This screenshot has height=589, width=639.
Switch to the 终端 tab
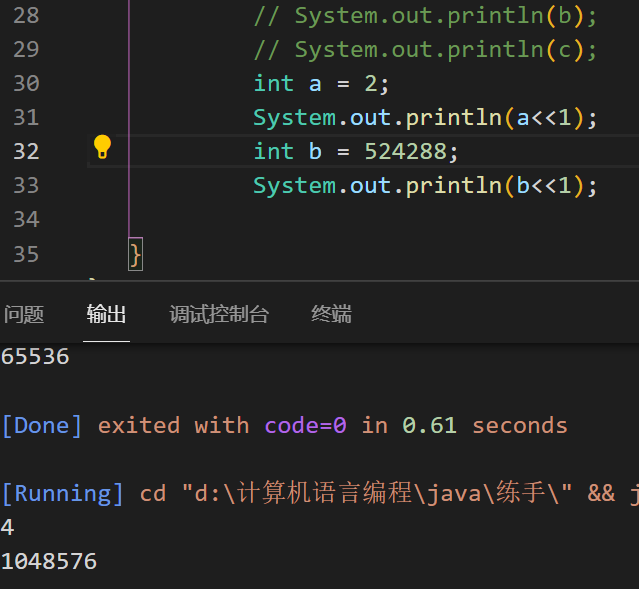click(331, 315)
